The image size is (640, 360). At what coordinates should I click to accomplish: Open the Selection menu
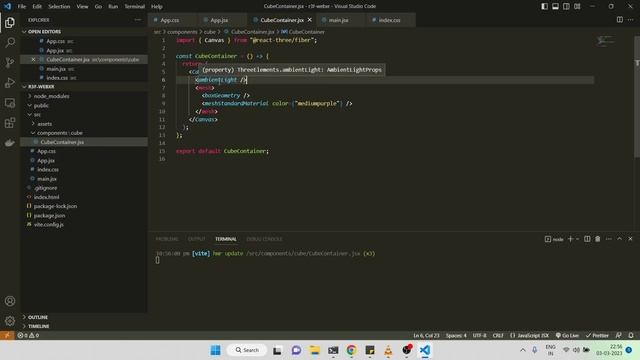click(59, 6)
